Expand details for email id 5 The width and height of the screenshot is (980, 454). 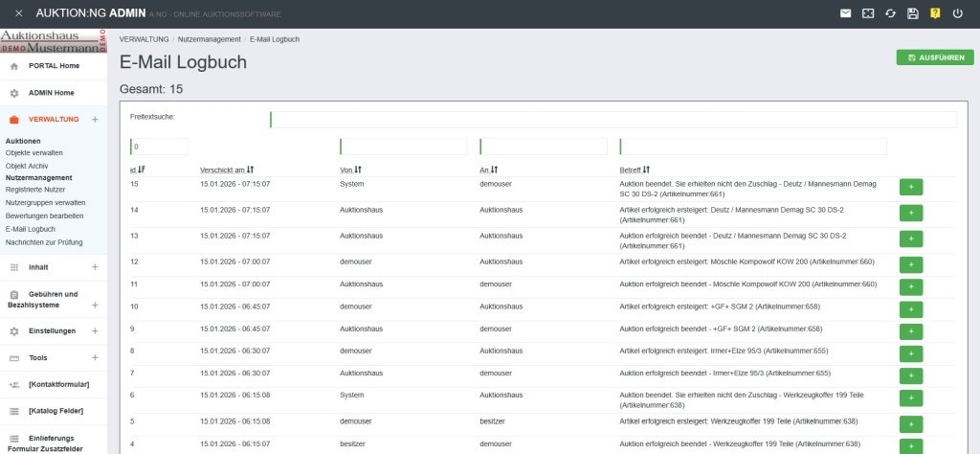point(911,424)
